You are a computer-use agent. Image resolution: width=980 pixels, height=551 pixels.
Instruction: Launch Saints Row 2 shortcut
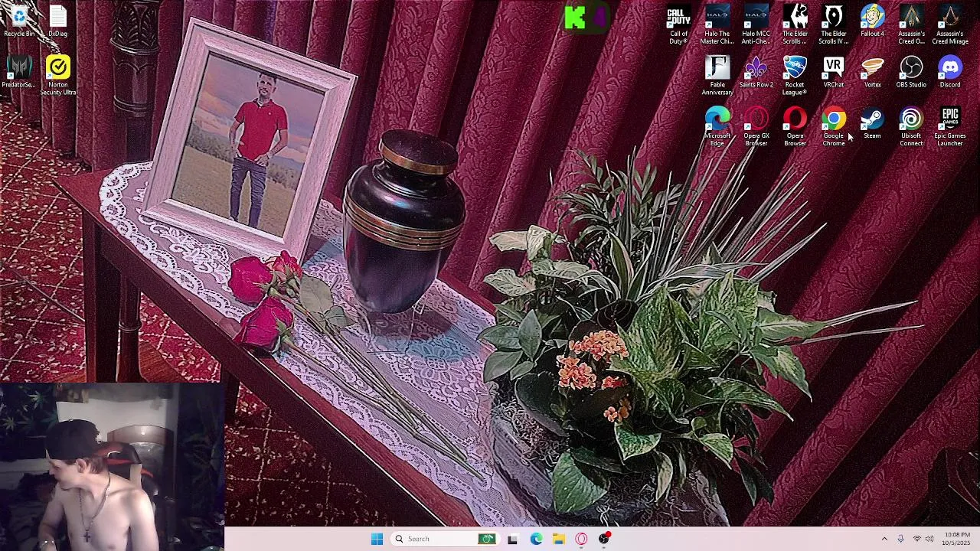point(756,72)
